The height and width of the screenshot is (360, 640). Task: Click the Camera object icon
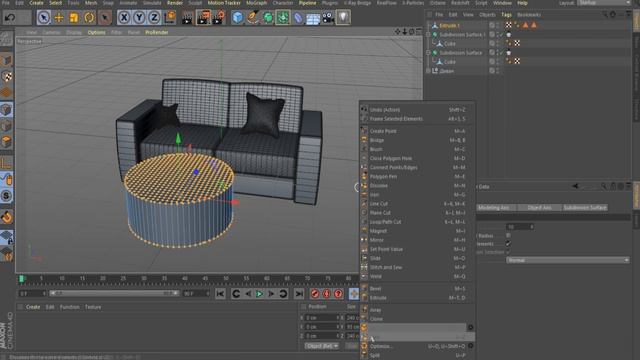pyautogui.click(x=328, y=18)
